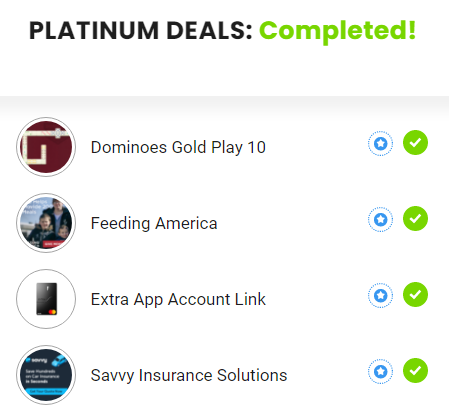The height and width of the screenshot is (412, 449).
Task: Click the blue star badge for Feeding America
Action: [380, 219]
